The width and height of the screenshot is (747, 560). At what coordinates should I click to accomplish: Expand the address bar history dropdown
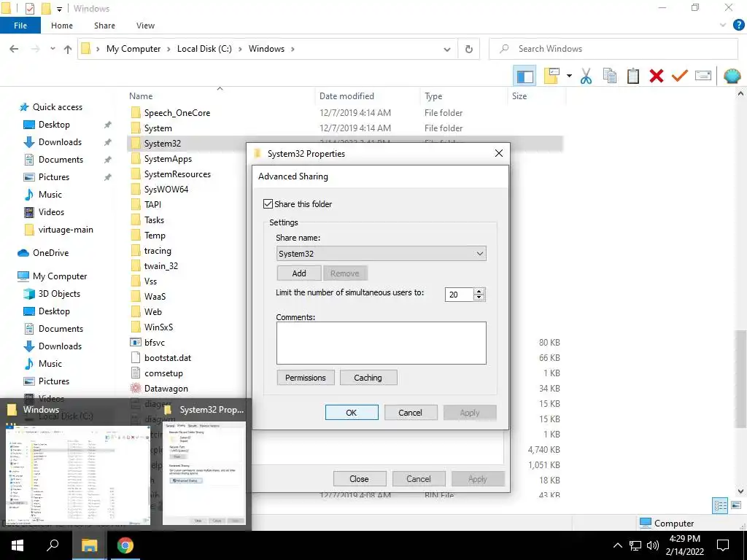tap(447, 49)
